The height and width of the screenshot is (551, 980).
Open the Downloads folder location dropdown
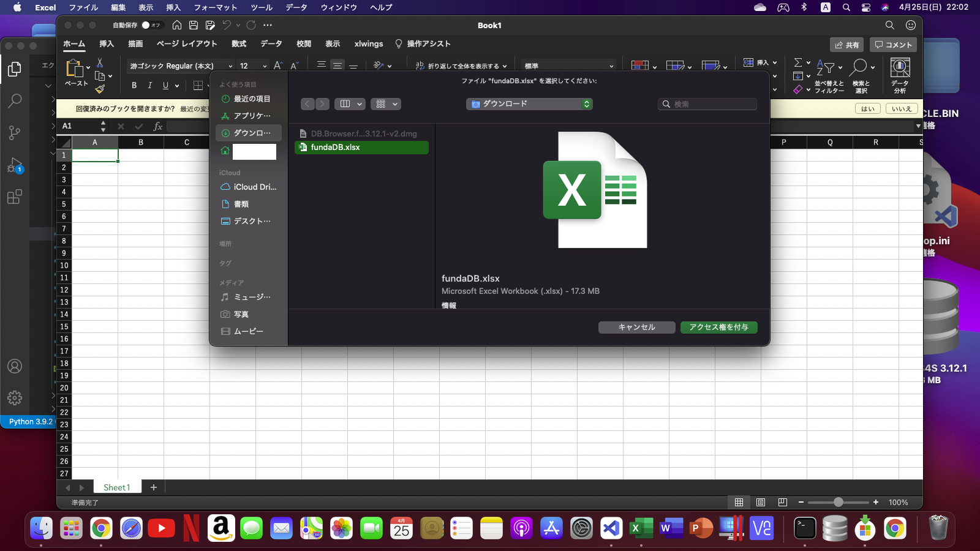(529, 104)
